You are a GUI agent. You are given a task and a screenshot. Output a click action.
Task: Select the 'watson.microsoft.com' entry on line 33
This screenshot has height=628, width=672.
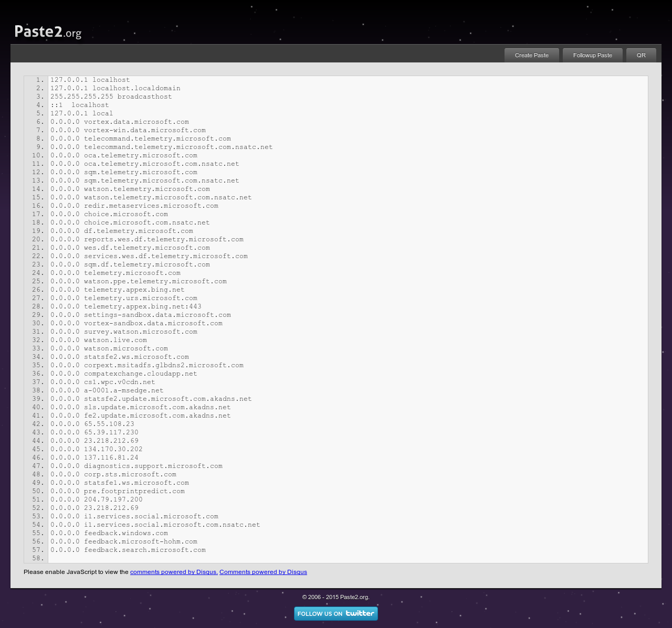[126, 348]
